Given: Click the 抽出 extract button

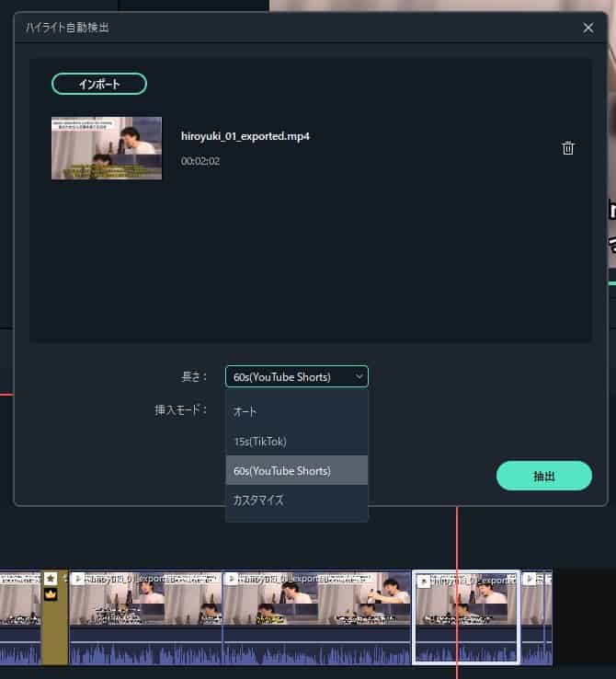Looking at the screenshot, I should 543,476.
